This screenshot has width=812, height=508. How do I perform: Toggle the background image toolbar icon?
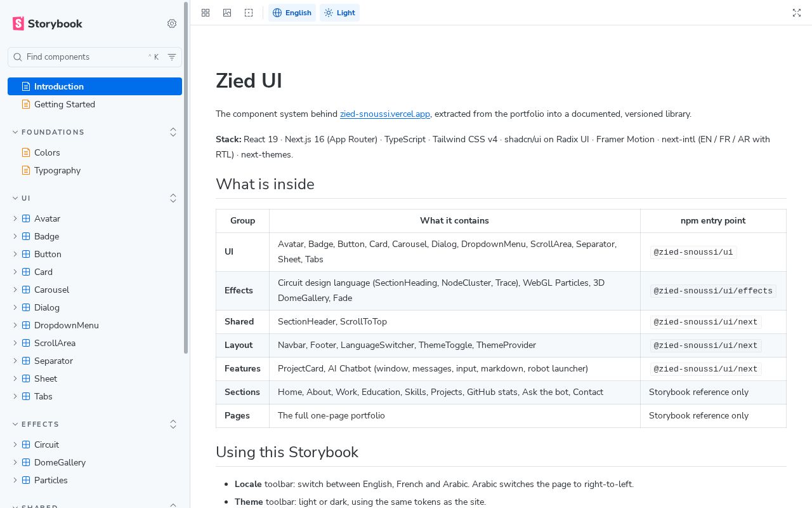click(x=227, y=13)
